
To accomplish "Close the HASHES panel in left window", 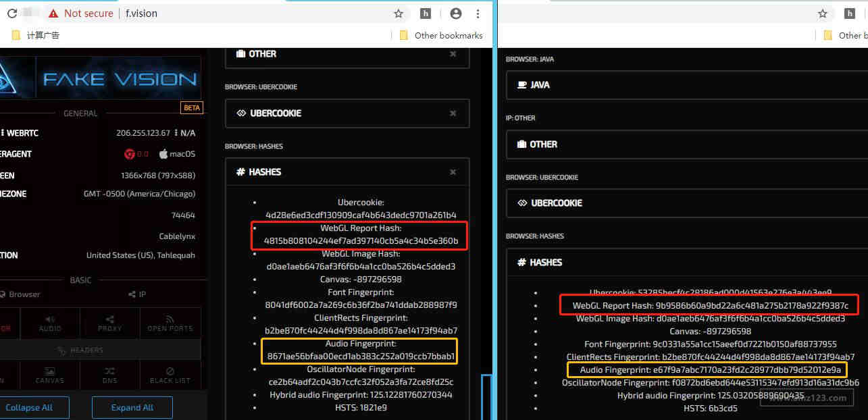I will (x=453, y=172).
